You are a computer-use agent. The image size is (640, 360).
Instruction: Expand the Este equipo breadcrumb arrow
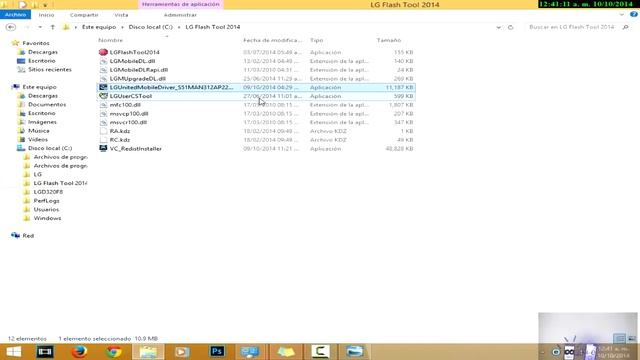(x=122, y=27)
